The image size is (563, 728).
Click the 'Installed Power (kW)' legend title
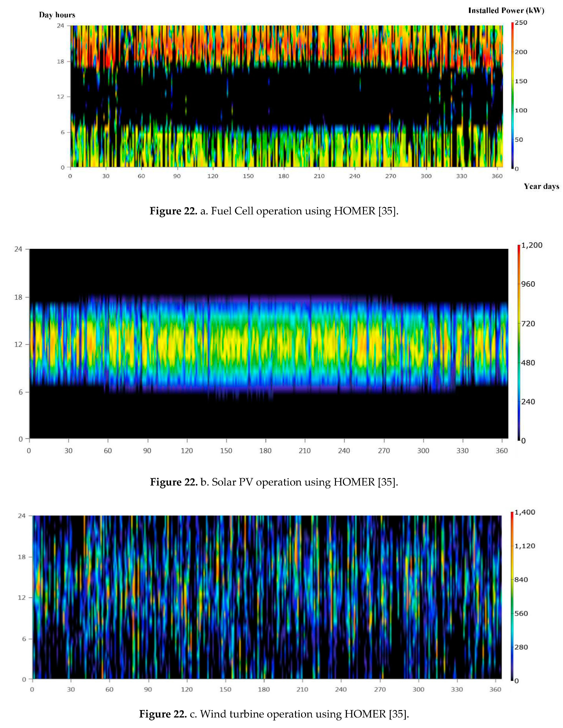tap(506, 11)
